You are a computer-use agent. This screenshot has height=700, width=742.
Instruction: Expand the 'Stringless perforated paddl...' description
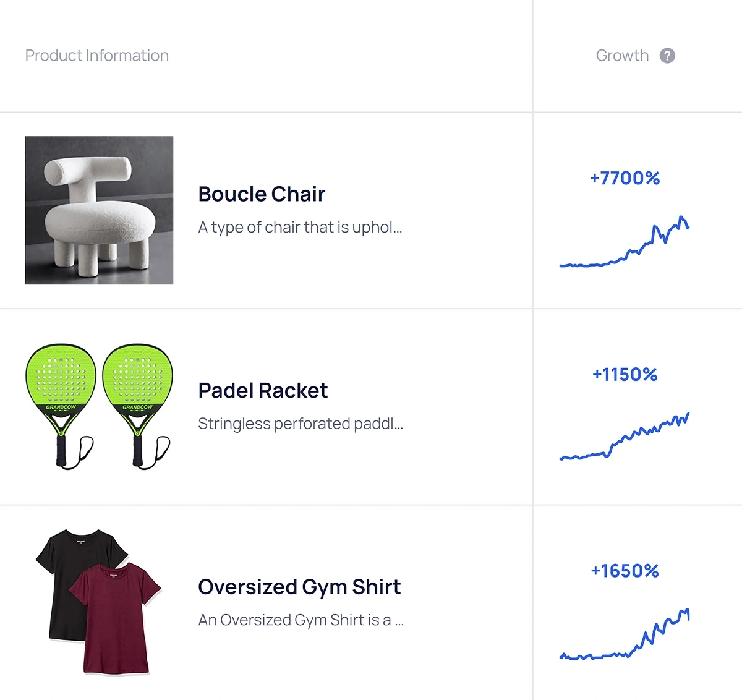coord(301,424)
